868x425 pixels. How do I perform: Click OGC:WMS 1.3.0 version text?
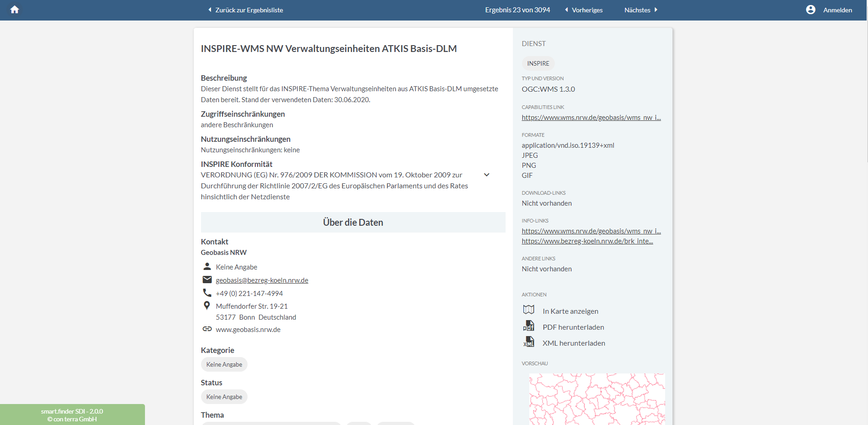[x=548, y=89]
